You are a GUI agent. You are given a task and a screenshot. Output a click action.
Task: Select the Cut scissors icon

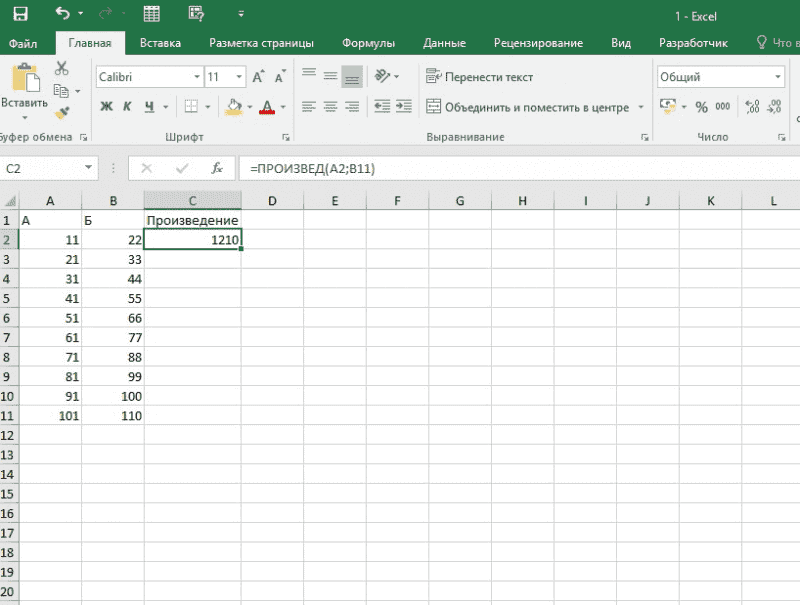click(61, 68)
